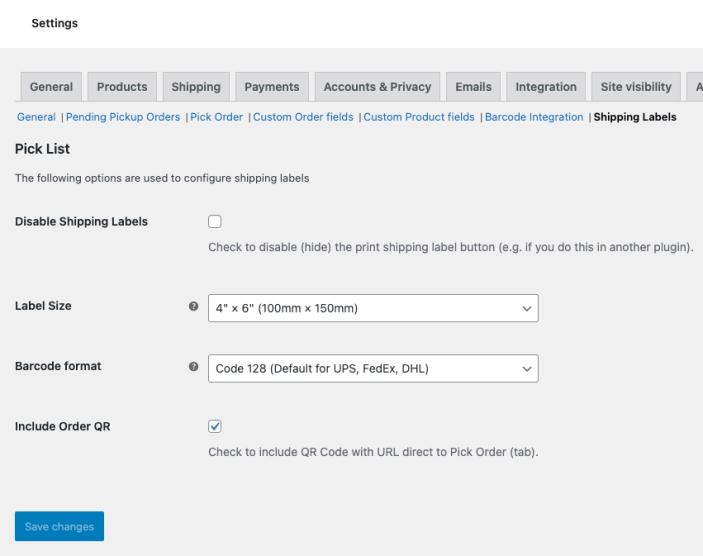Check the Disable Shipping Labels checkbox
This screenshot has width=703, height=556.
(215, 222)
